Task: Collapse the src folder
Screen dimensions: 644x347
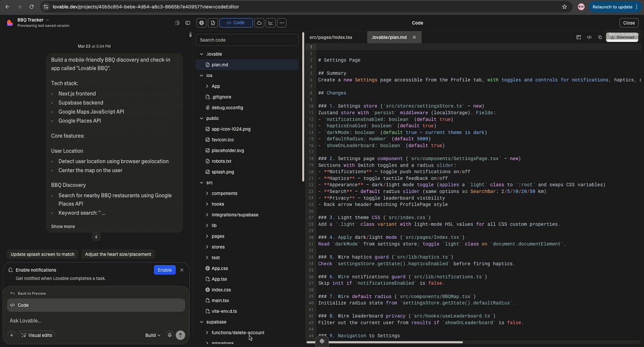Action: pyautogui.click(x=202, y=183)
